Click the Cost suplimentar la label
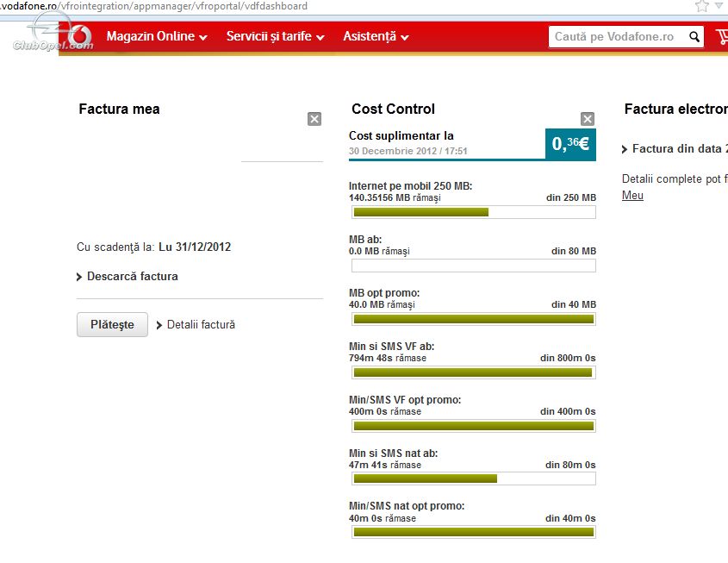The image size is (728, 563). [x=401, y=135]
